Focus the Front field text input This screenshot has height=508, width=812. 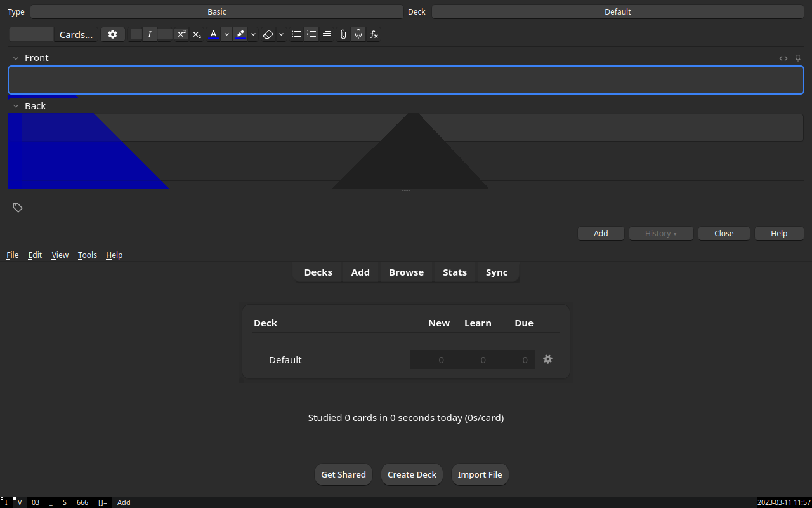pos(406,80)
